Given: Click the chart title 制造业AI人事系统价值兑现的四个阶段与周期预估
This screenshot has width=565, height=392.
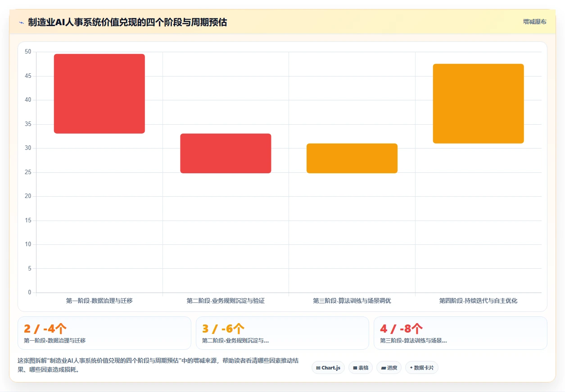Looking at the screenshot, I should 127,22.
